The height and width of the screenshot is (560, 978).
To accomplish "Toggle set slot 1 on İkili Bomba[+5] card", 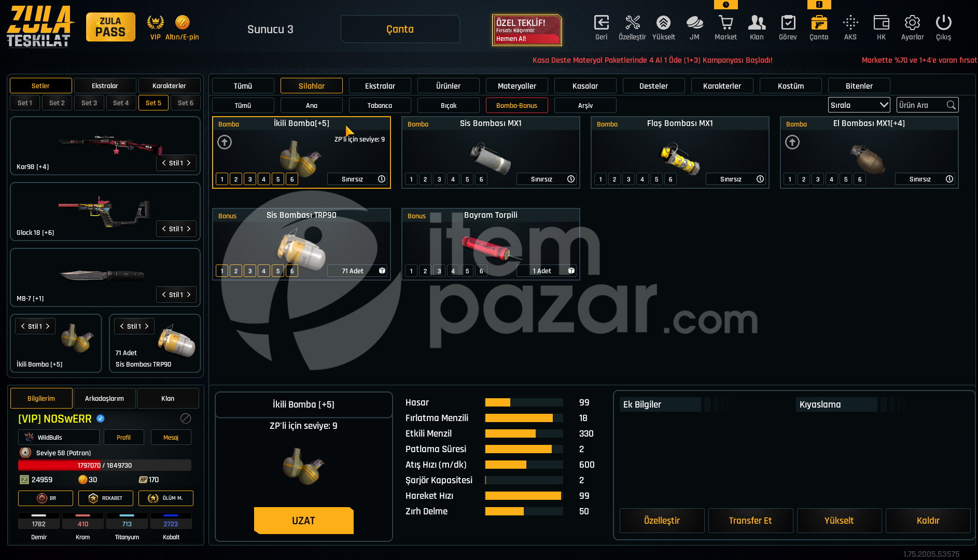I will click(222, 179).
